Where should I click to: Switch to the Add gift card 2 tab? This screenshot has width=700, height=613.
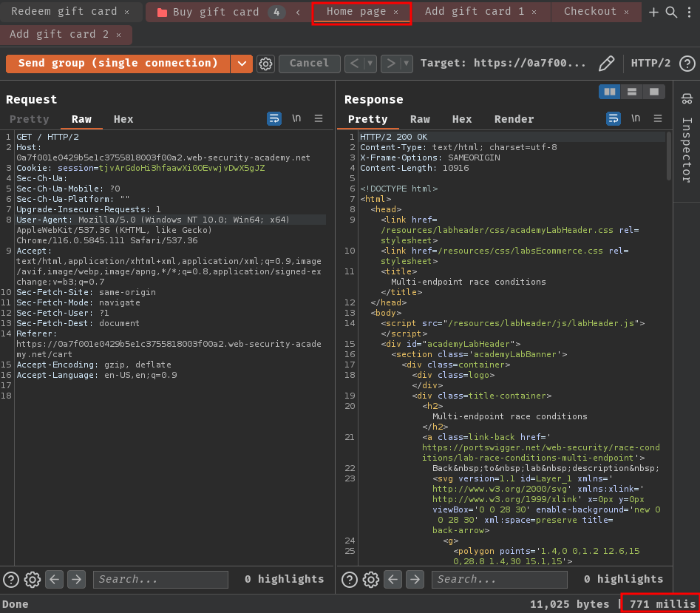pos(59,34)
